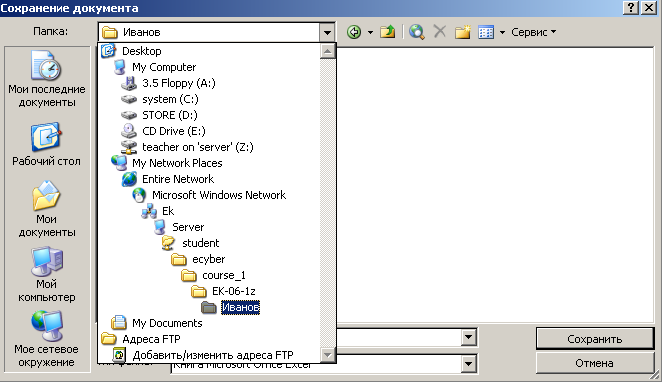Open Мое сетевое окружение in sidebar
The width and height of the screenshot is (662, 382).
[x=46, y=339]
